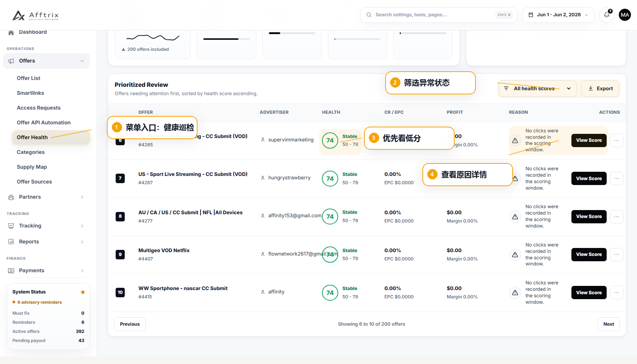Go to Next page of offers
637x364 pixels.
pyautogui.click(x=609, y=324)
